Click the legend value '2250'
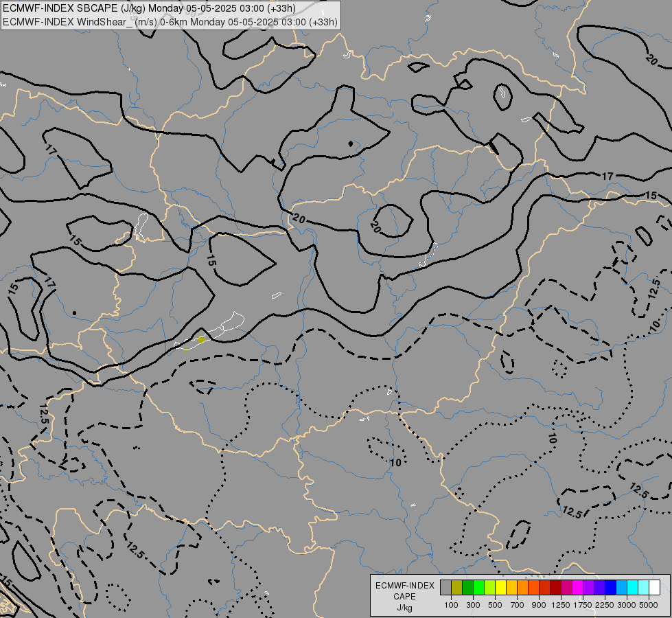 point(605,605)
